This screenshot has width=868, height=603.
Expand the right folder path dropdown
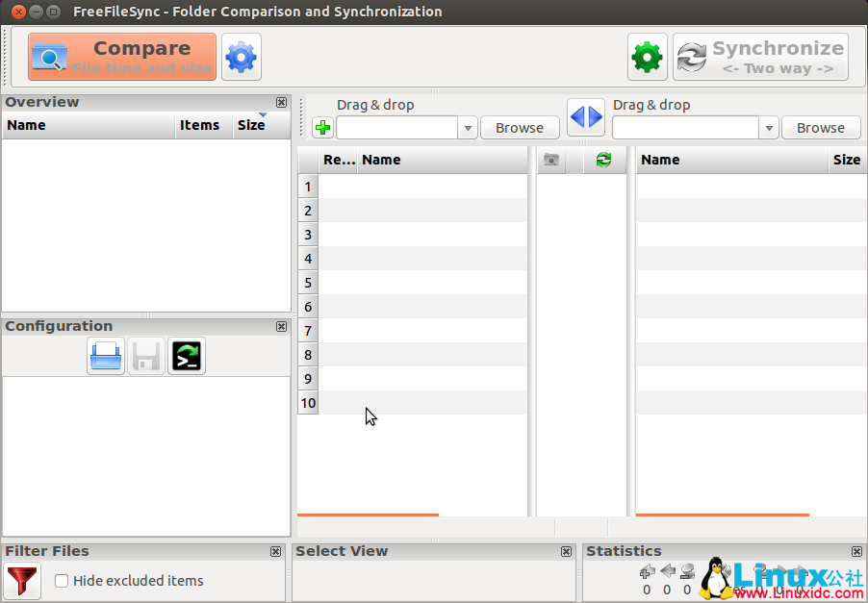point(769,128)
